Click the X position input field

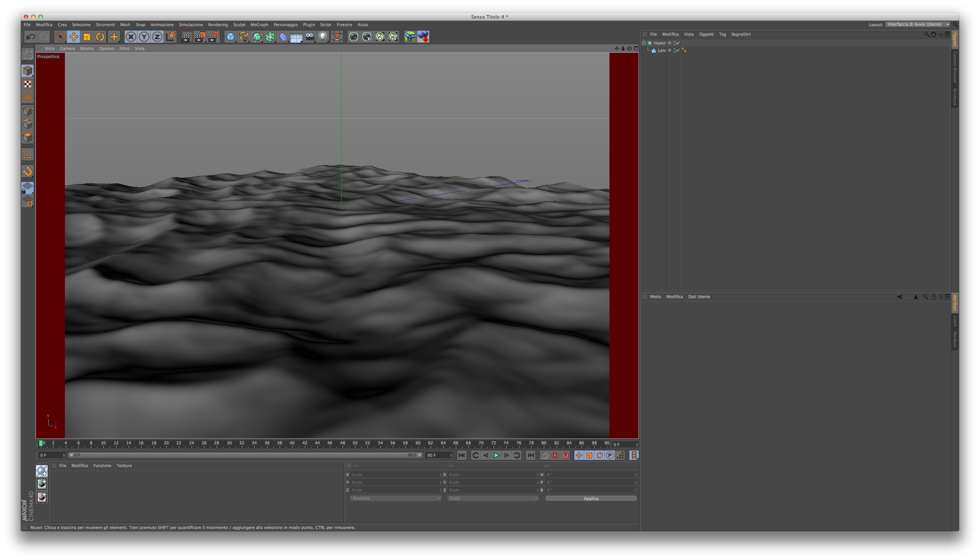click(x=395, y=475)
